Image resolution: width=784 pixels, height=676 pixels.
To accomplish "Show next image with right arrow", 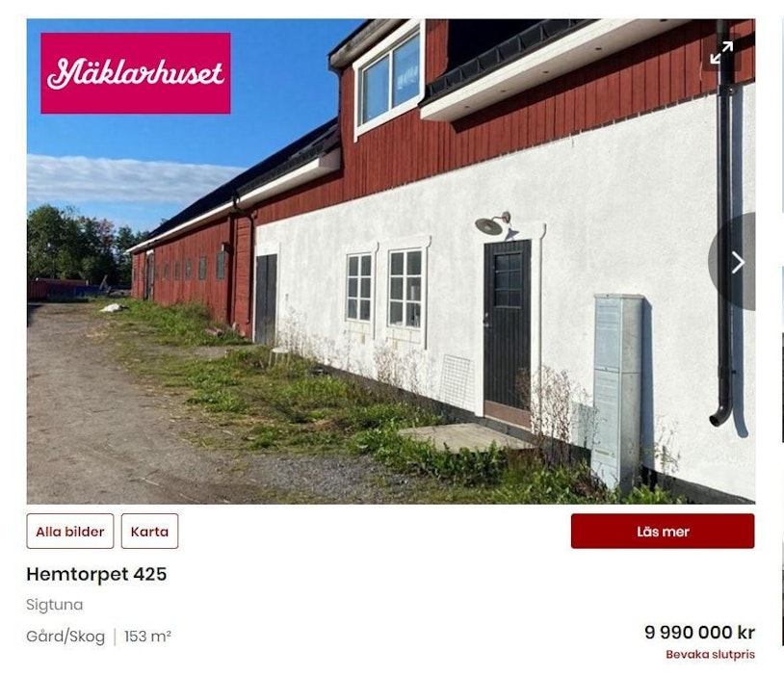I will (x=736, y=263).
